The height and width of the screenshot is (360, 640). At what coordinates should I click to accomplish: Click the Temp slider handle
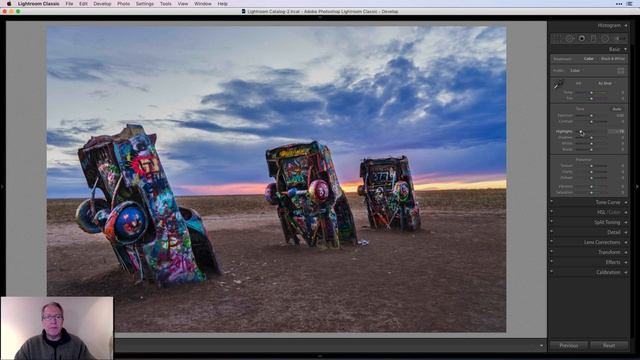(591, 93)
